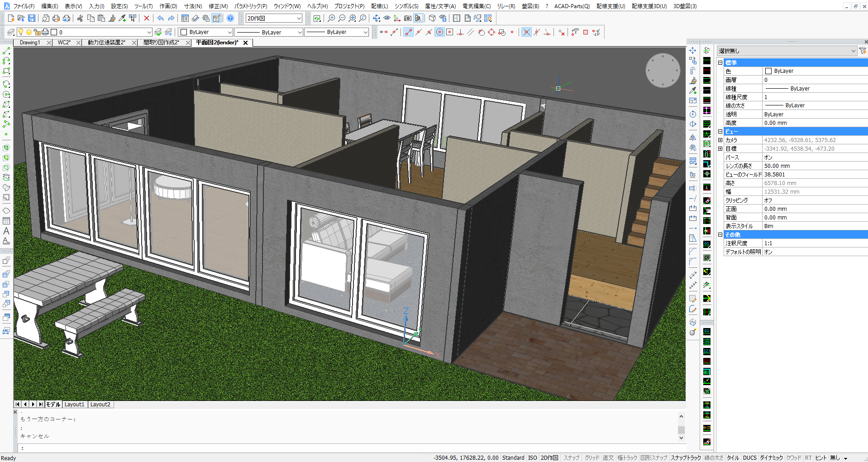Viewport: 868px width, 462px height.
Task: Click ダイナミック in status bar
Action: (x=771, y=458)
